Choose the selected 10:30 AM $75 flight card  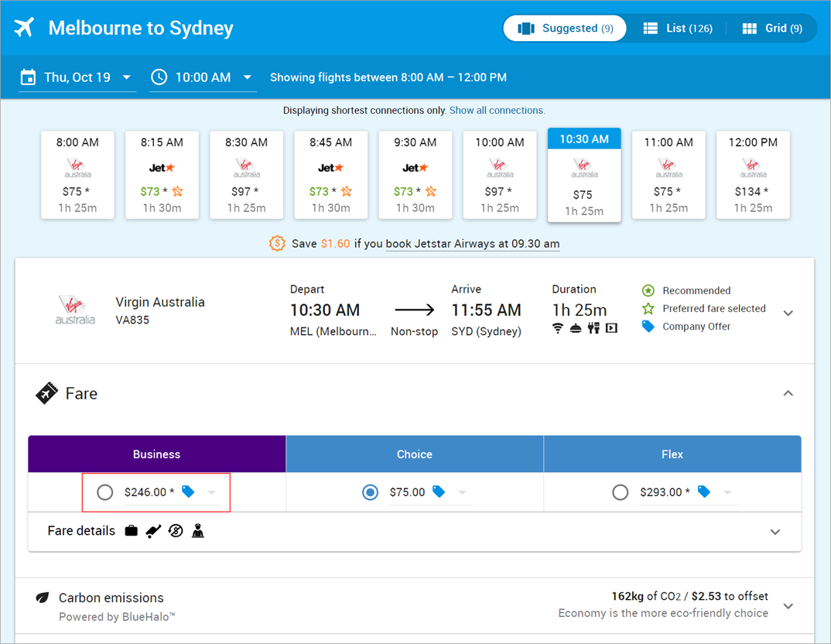[584, 175]
